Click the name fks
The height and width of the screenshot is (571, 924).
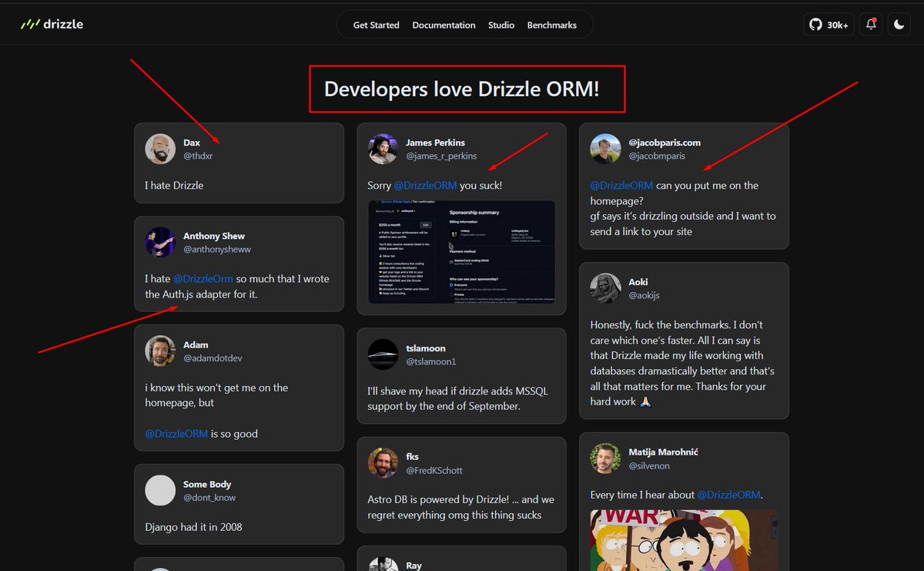[413, 456]
